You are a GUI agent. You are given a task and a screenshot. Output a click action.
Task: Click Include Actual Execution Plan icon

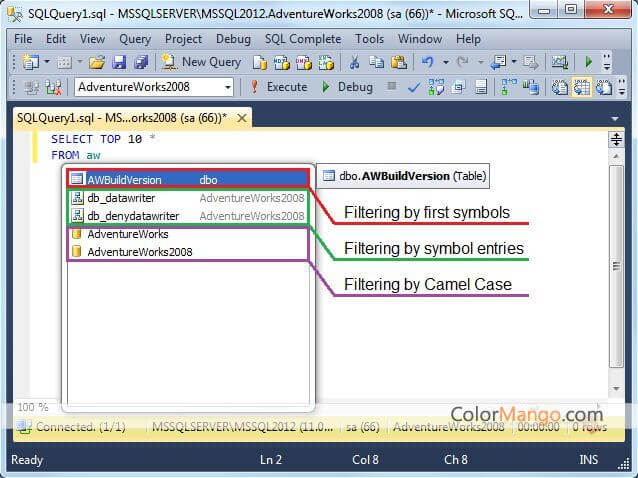point(509,87)
